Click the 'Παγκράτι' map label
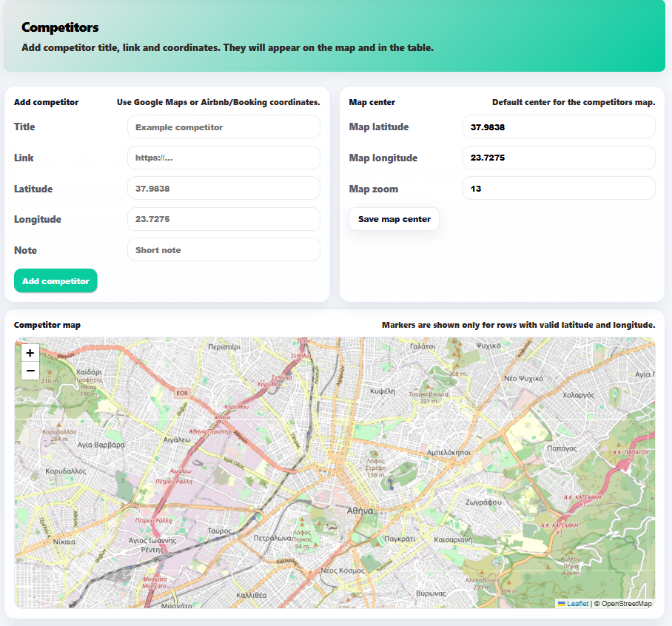Viewport: 672px width, 626px height. (x=400, y=539)
